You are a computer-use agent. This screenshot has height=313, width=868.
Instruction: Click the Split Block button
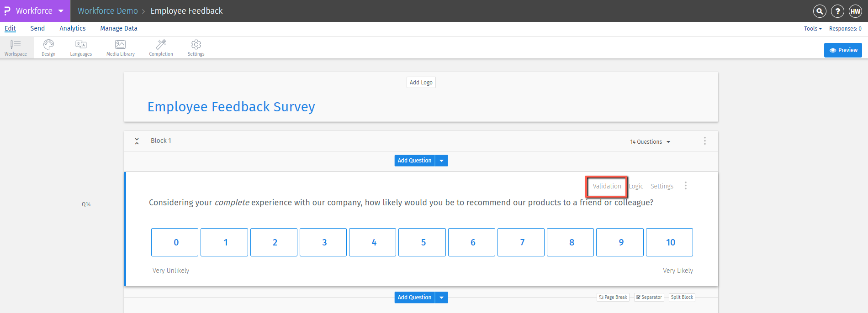point(682,297)
